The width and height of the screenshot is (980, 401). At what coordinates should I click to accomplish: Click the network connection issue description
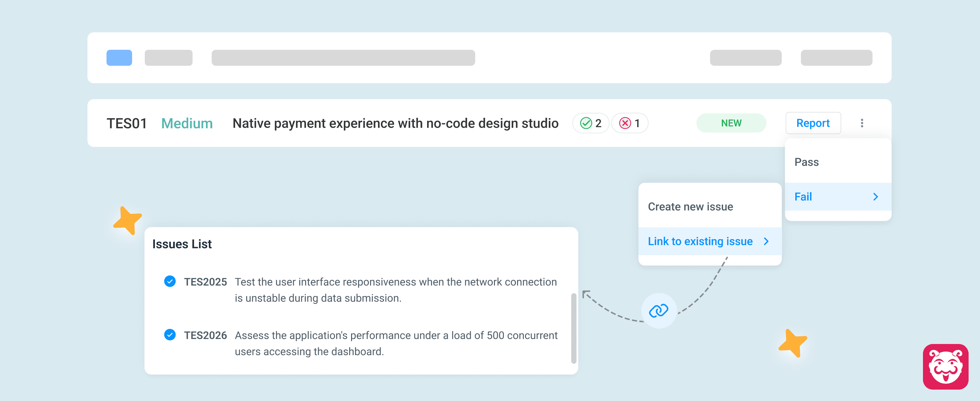[396, 290]
